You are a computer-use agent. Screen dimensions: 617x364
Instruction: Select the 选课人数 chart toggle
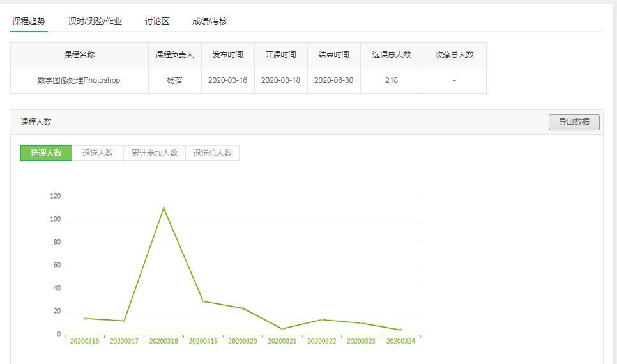click(46, 153)
